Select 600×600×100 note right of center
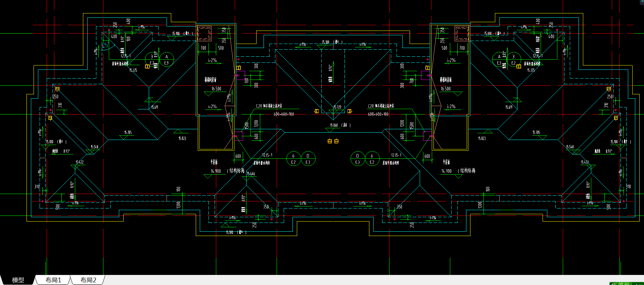Viewport: 644px width, 285px height. click(378, 114)
